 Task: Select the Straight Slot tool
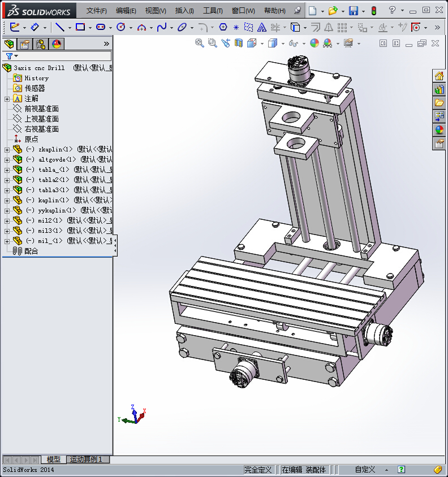coord(101,27)
